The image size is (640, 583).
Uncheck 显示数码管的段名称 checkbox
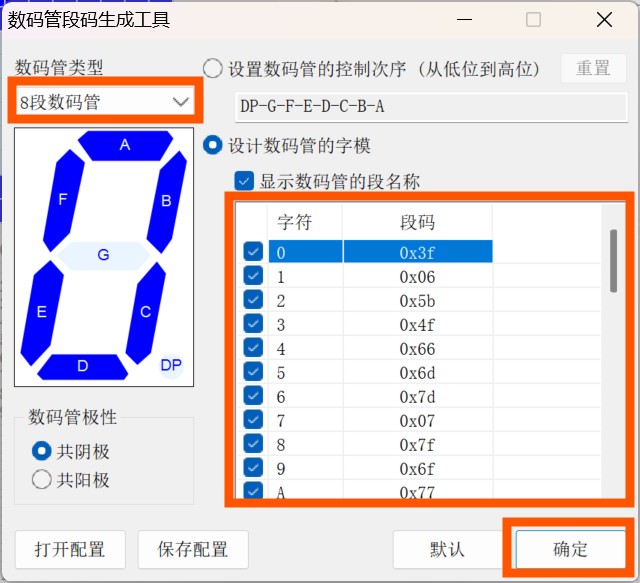(x=244, y=181)
